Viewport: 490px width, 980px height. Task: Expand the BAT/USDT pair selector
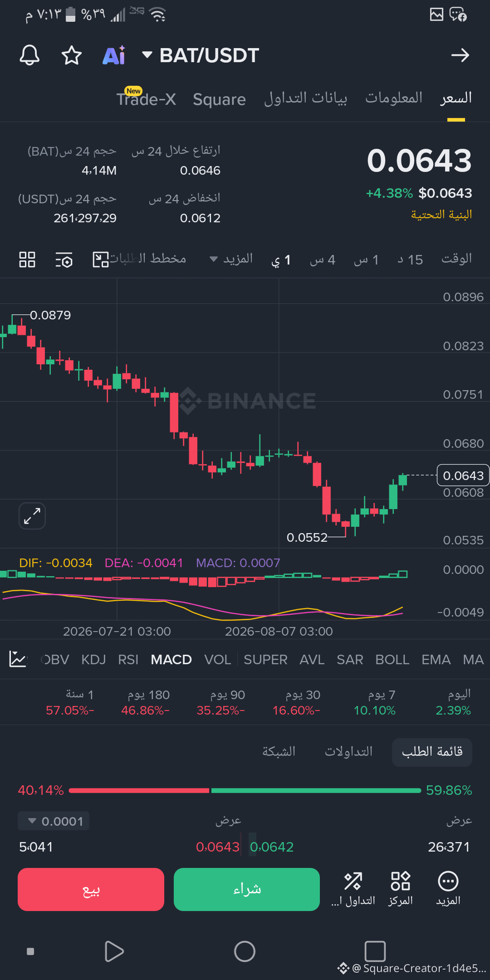[x=201, y=55]
